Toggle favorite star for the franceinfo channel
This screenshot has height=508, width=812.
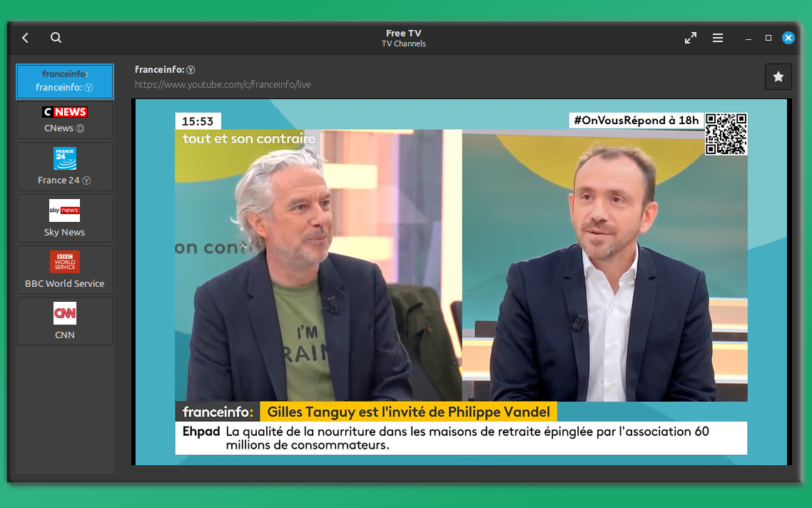click(778, 76)
